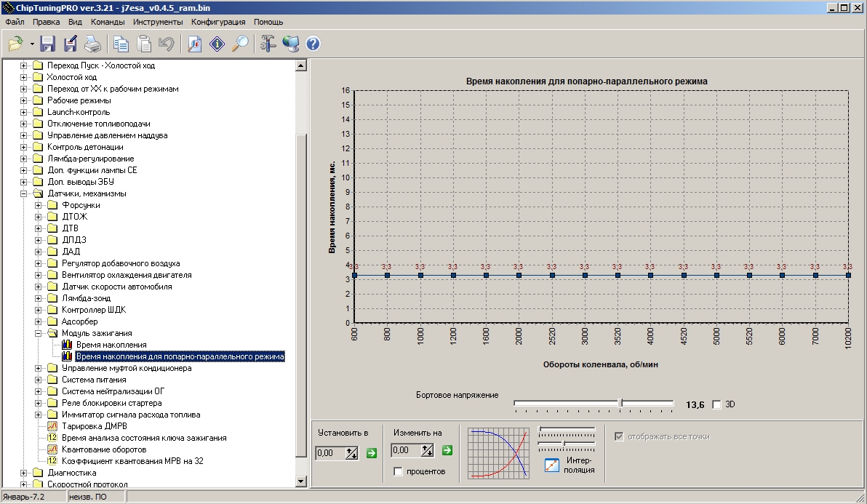The height and width of the screenshot is (504, 867).
Task: Collapse the 'Модуль зажигания' tree node
Action: [x=39, y=333]
